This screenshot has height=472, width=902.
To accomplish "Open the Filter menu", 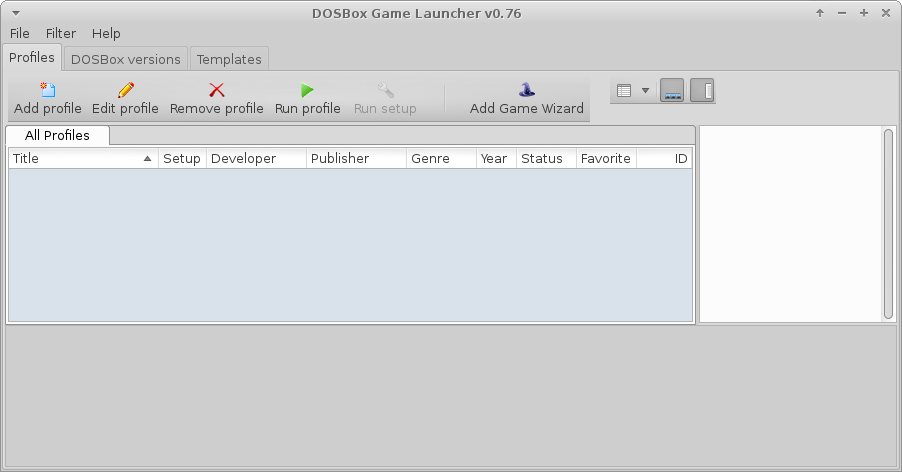I will point(60,33).
